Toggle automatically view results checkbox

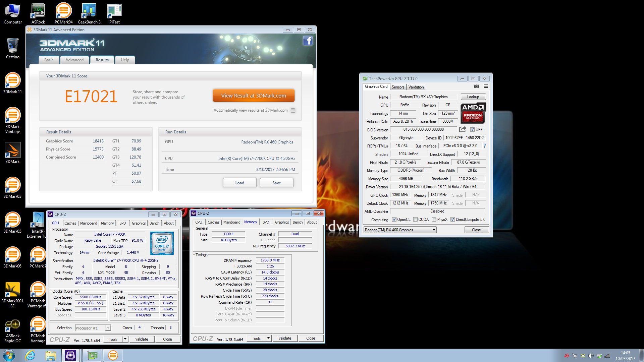(293, 110)
